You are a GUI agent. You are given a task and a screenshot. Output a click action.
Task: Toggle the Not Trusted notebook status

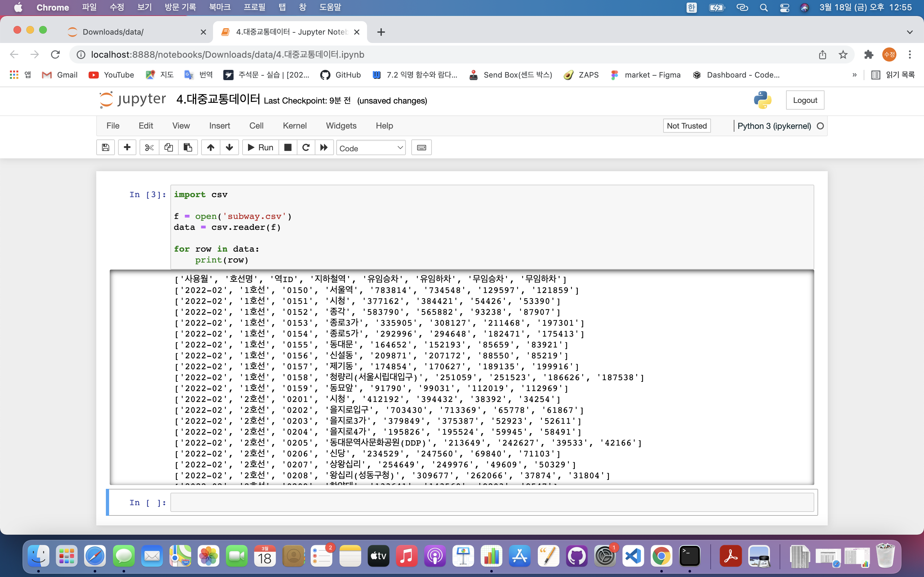click(686, 126)
